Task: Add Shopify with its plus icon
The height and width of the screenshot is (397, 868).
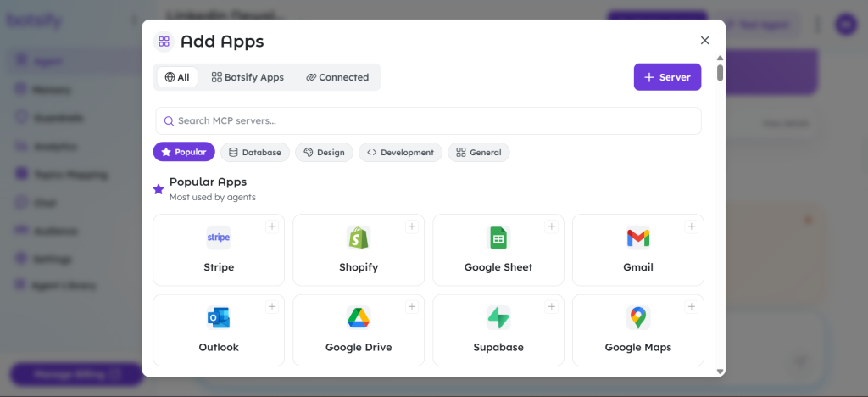Action: click(411, 226)
